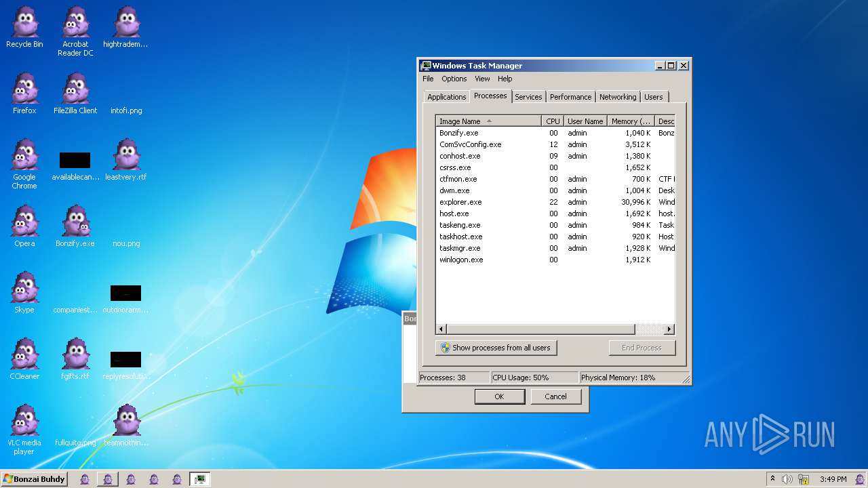This screenshot has width=868, height=488.
Task: Show hidden tray icons arrow
Action: [x=772, y=479]
